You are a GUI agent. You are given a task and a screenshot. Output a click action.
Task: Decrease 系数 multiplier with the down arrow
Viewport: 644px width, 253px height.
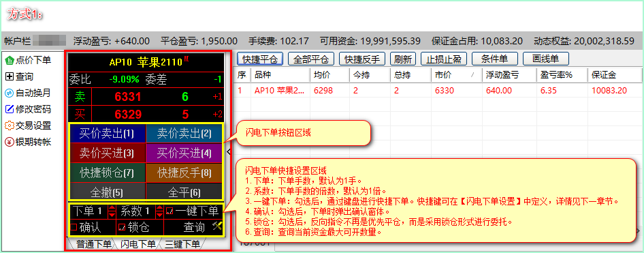[x=159, y=215]
